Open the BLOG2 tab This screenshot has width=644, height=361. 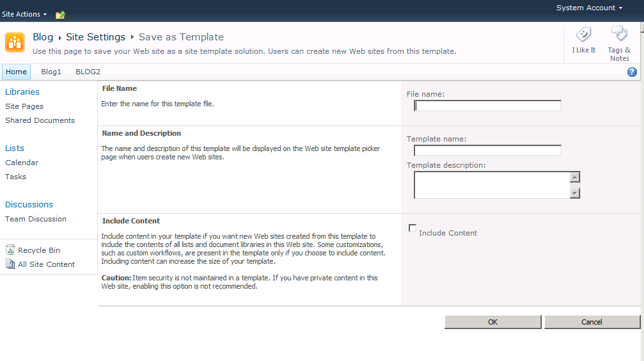(x=88, y=72)
